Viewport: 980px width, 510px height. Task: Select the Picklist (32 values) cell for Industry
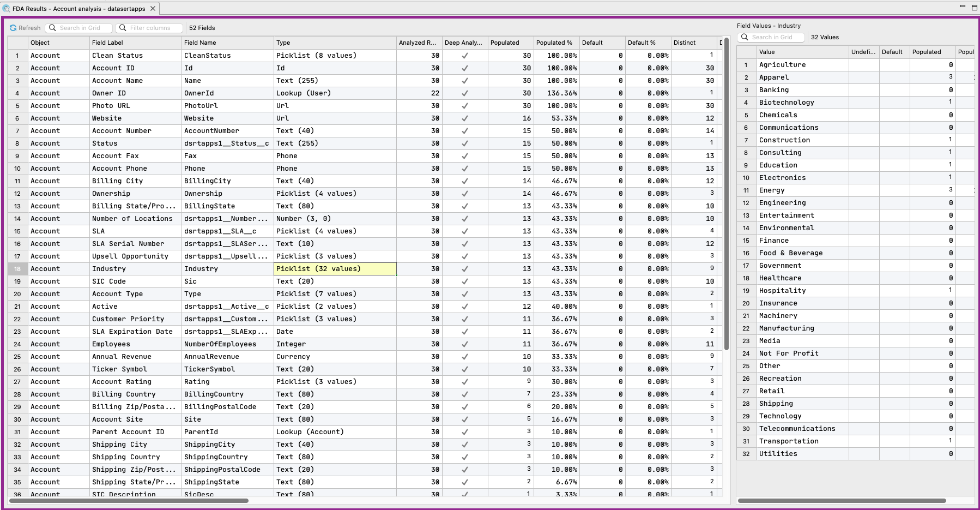(335, 269)
